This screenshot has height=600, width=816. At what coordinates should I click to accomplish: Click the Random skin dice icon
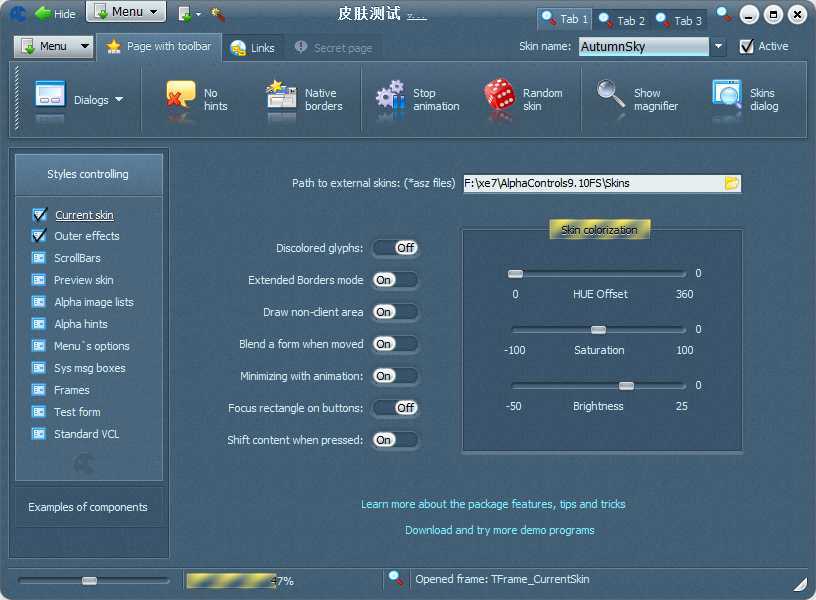click(499, 96)
